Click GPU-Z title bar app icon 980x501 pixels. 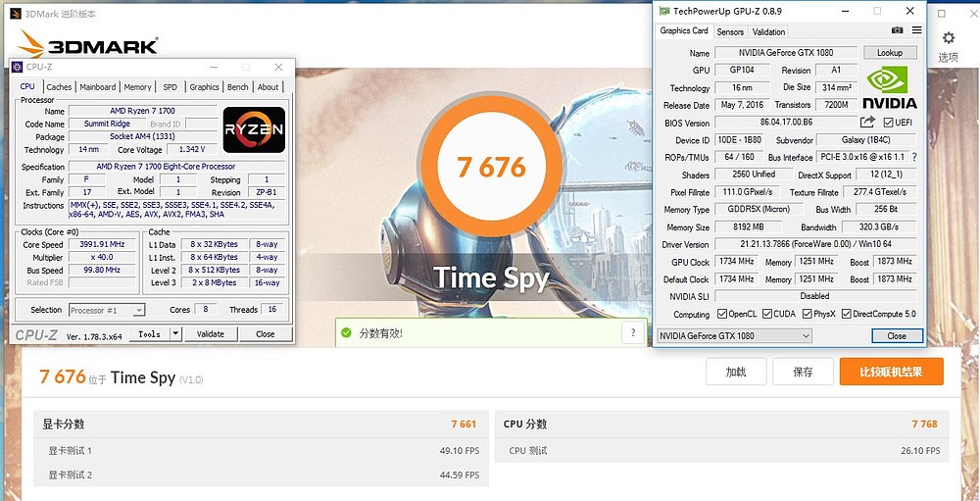click(663, 11)
